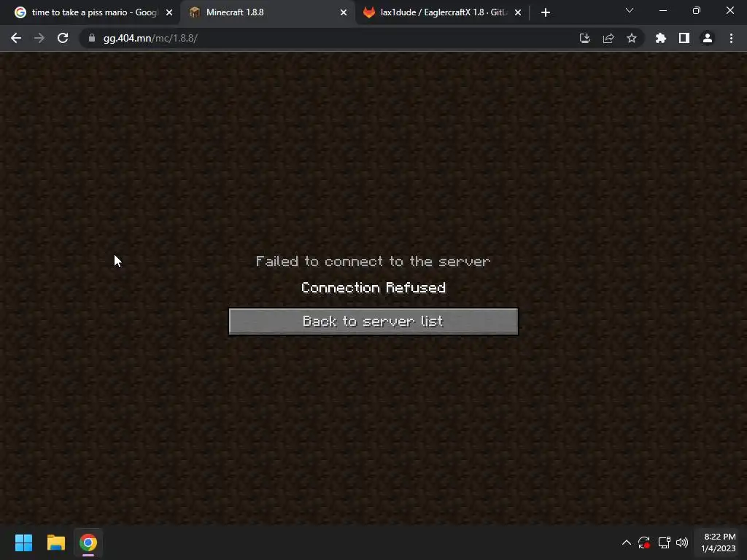Open a new tab with plus button
Image resolution: width=747 pixels, height=560 pixels.
click(x=546, y=12)
